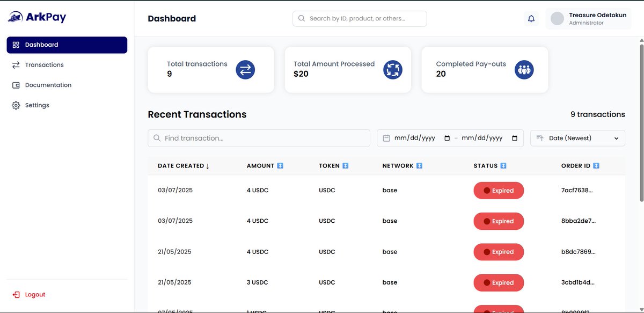Click the Documentation wallet icon in sidebar
Screen dimensions: 644x313
[16, 85]
